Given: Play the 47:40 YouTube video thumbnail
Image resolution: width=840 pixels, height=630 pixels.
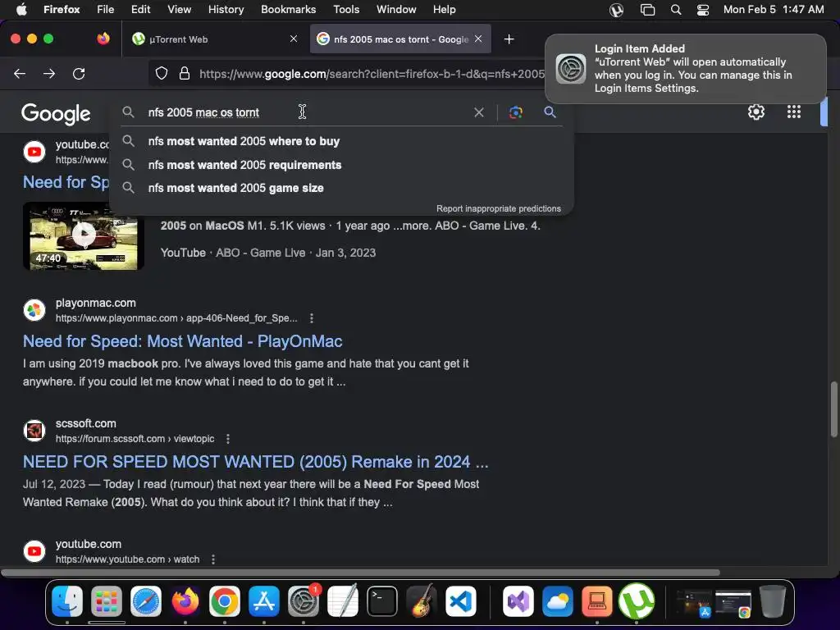Looking at the screenshot, I should tap(84, 235).
